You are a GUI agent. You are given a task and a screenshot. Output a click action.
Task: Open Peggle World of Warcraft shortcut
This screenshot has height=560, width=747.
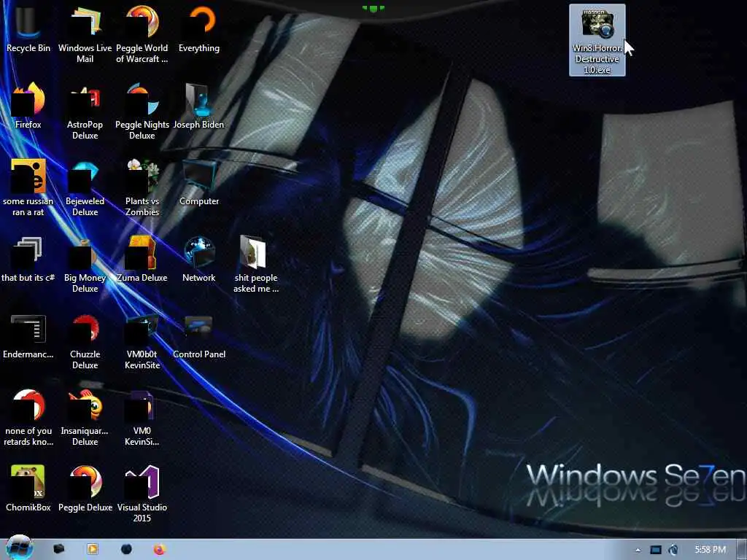[x=142, y=34]
